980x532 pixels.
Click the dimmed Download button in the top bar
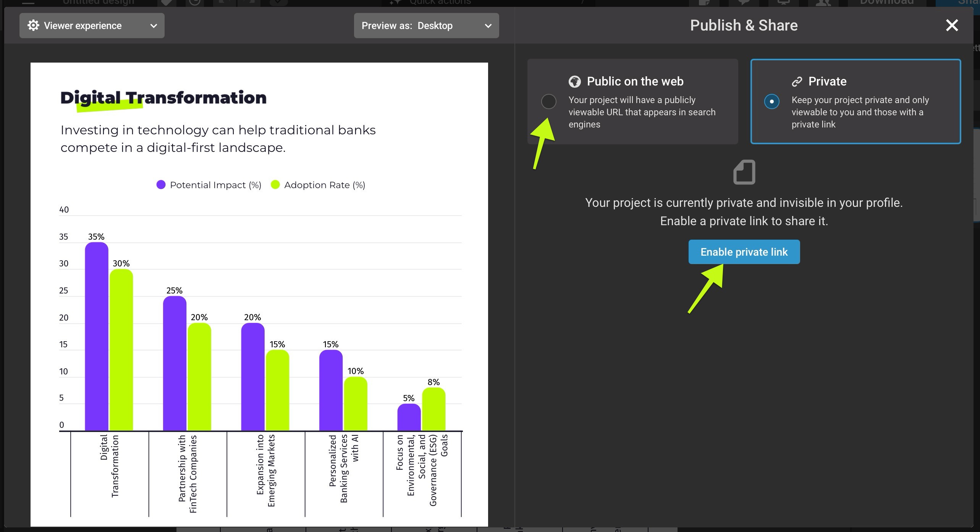point(886,2)
